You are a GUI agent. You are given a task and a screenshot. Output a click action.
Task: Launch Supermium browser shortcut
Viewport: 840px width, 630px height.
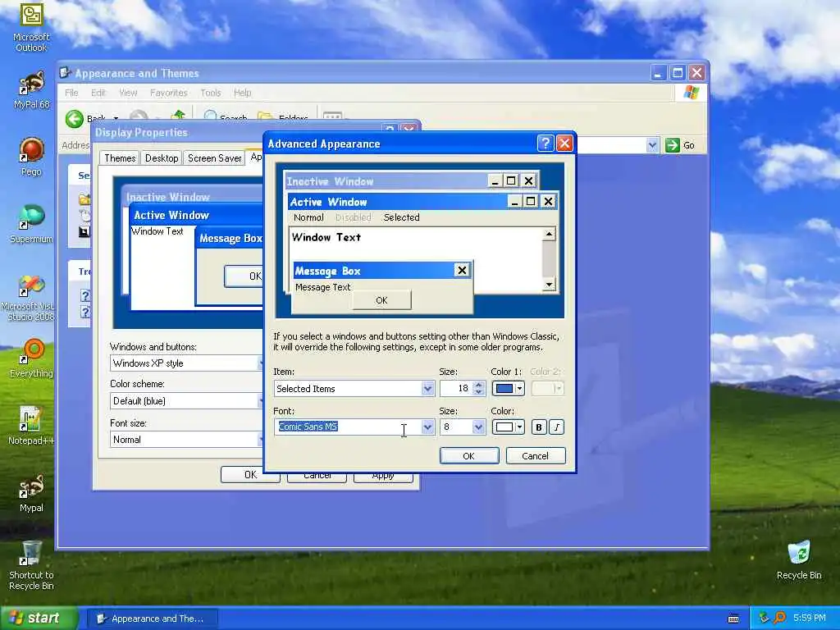31,224
